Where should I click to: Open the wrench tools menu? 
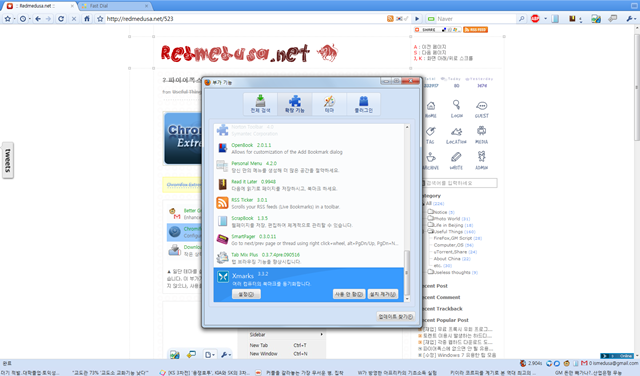631,19
